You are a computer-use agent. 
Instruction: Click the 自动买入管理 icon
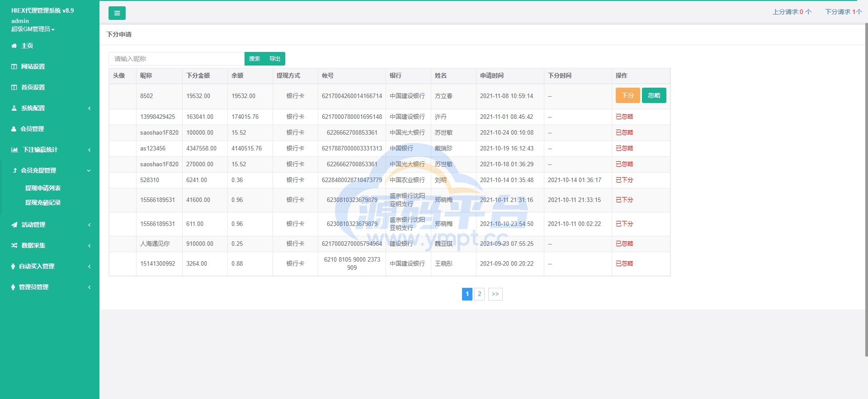(13, 266)
